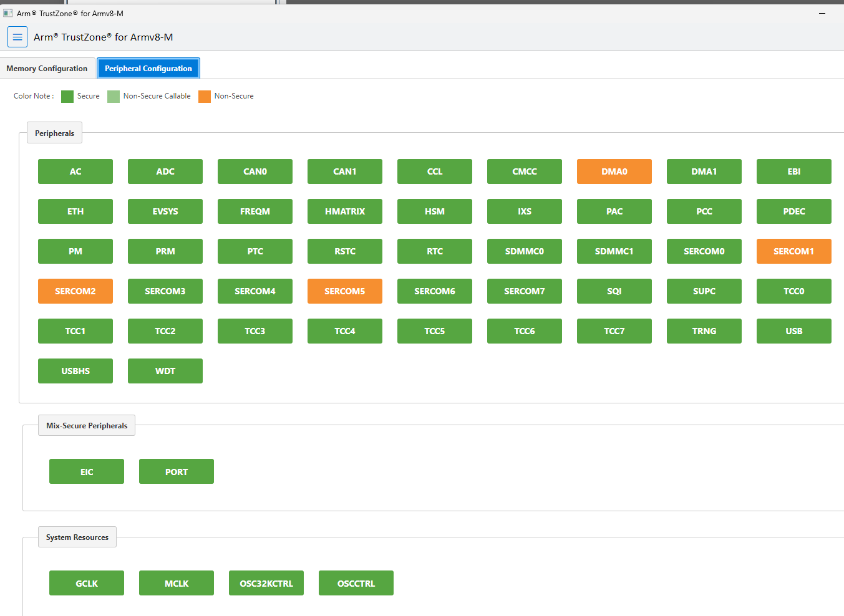Image resolution: width=844 pixels, height=616 pixels.
Task: Select the HMATRIX peripheral
Action: coord(344,211)
